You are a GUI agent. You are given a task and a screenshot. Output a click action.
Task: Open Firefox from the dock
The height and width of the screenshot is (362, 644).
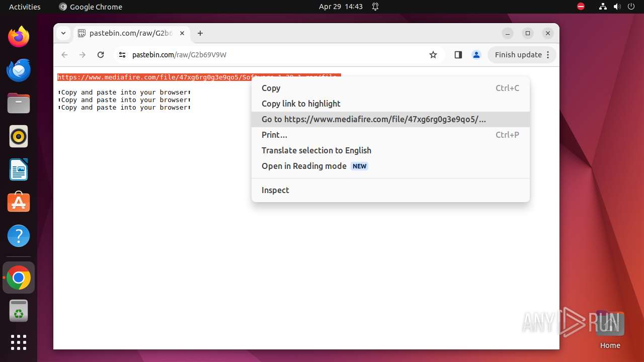coord(19,37)
